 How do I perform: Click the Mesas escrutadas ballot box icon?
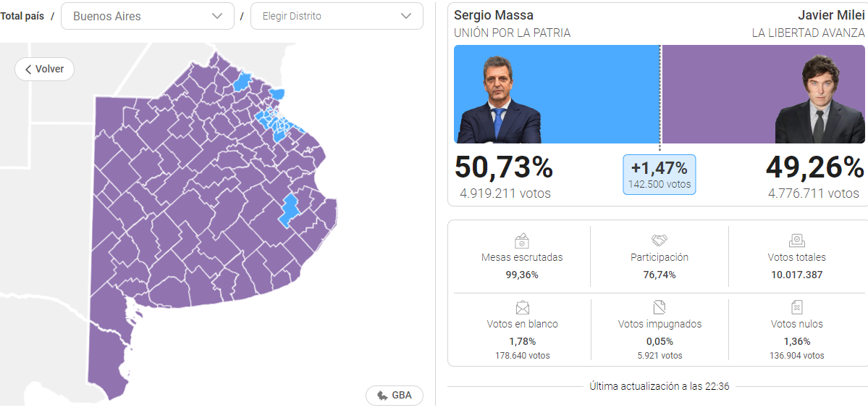[521, 240]
